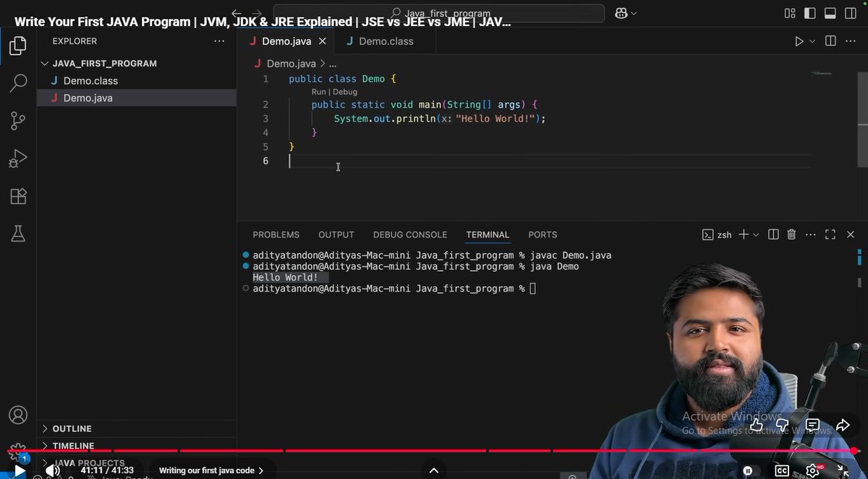Open video settings gear
The height and width of the screenshot is (479, 868).
point(813,470)
